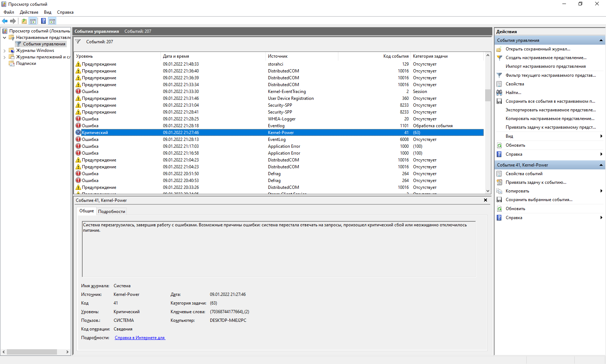The image size is (606, 364).
Task: Click the Справка icon under Событие 41 section
Action: (499, 218)
